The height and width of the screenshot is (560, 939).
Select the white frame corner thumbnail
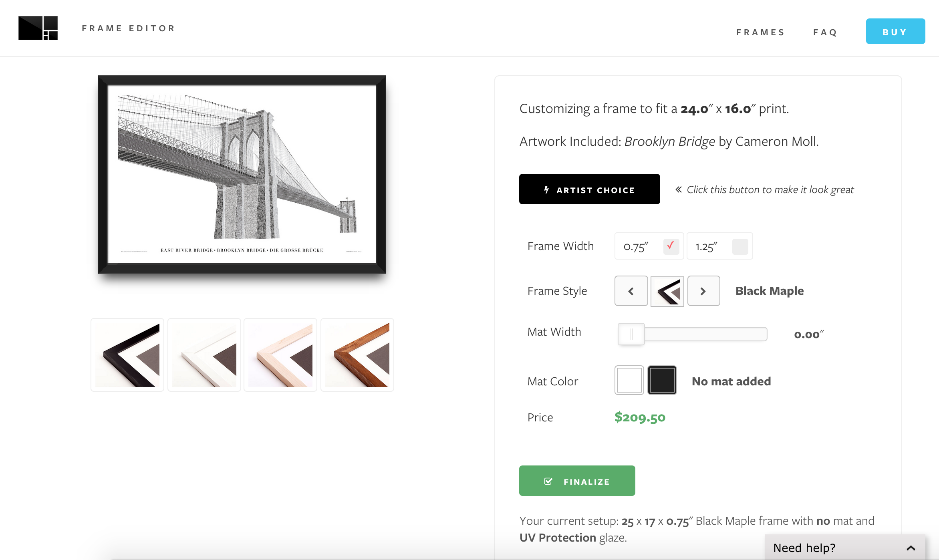(204, 355)
